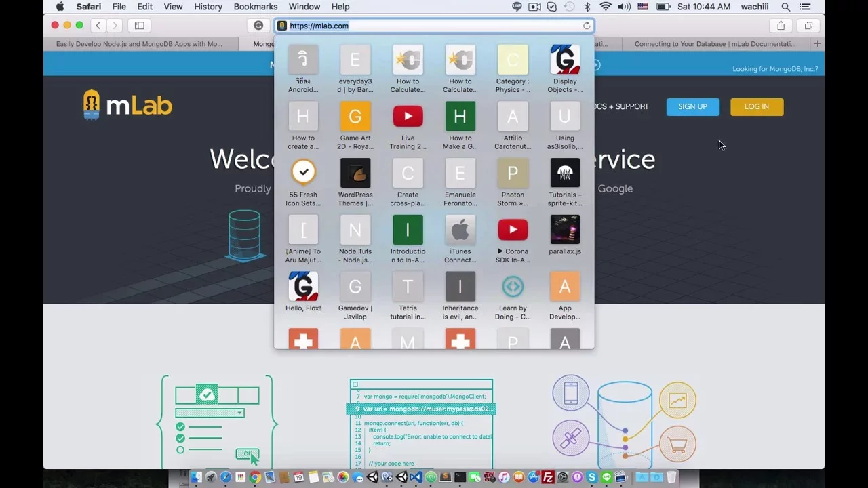Viewport: 868px width, 488px height.
Task: Open the Window menu
Action: 304,7
